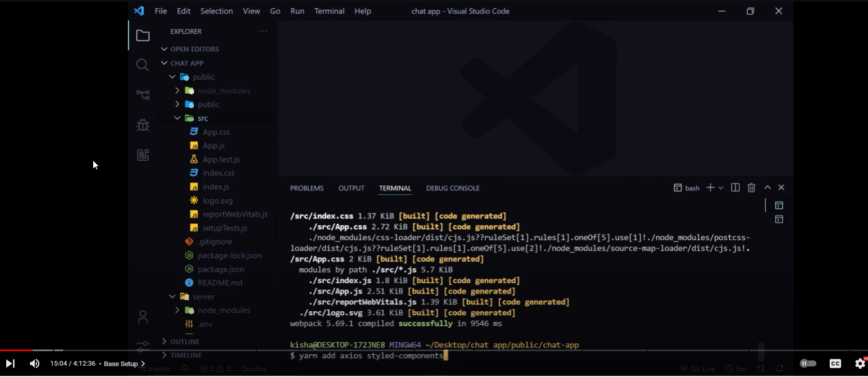Open the Search view in the activity bar
This screenshot has width=868, height=377.
click(x=142, y=65)
